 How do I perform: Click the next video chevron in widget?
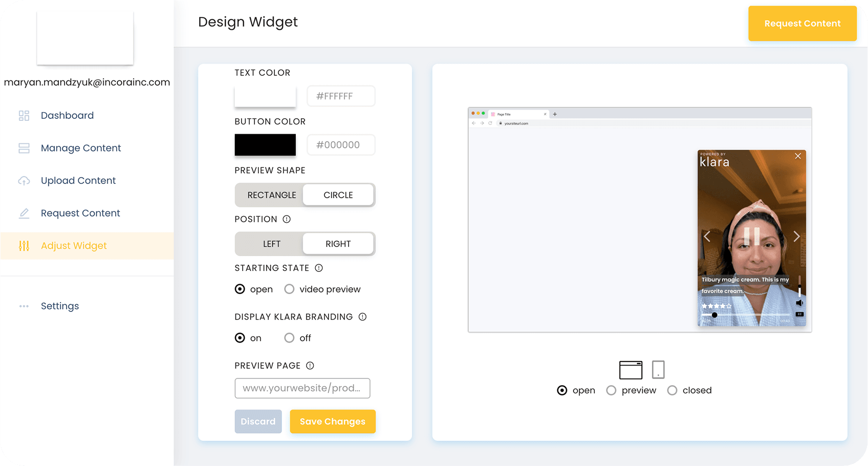[796, 236]
